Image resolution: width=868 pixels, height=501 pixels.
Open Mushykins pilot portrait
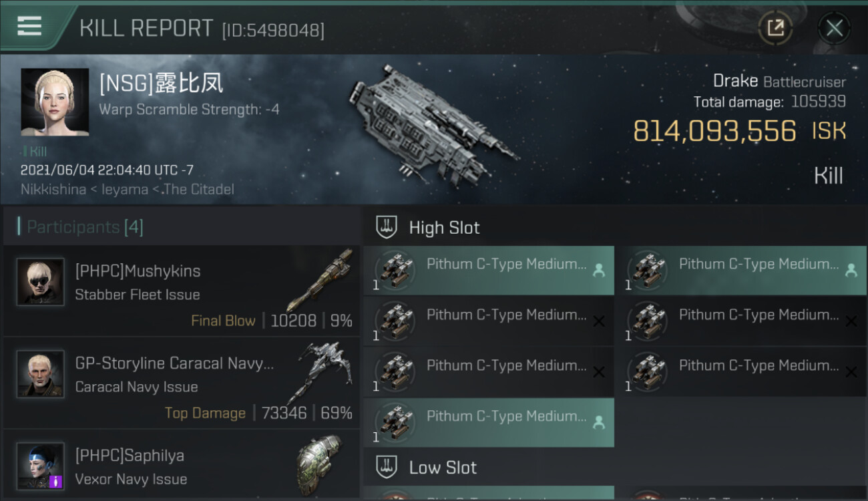tap(41, 282)
